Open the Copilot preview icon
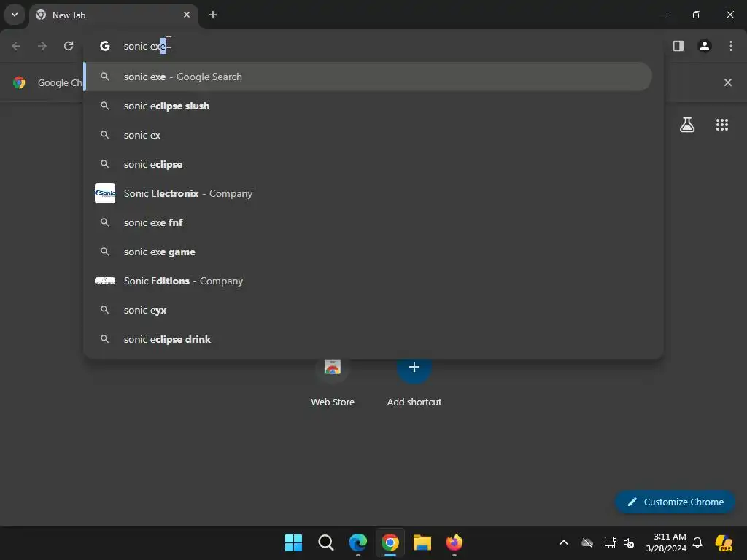Viewport: 747px width, 560px height. (x=724, y=542)
